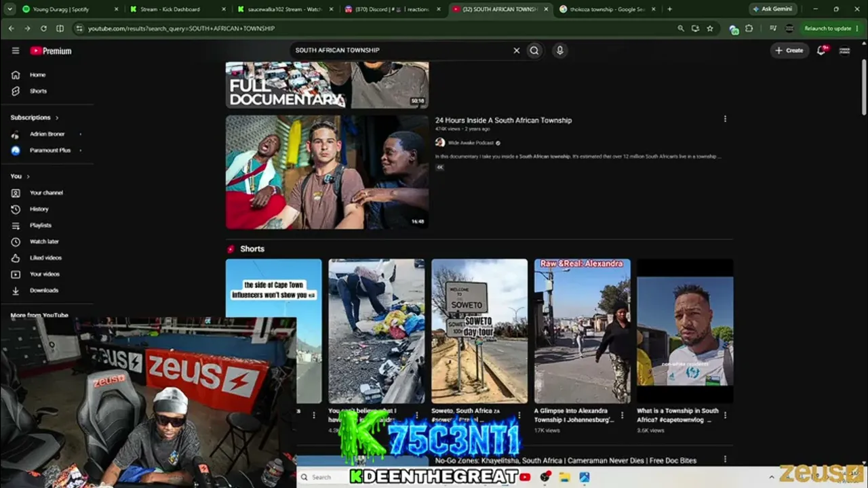Open File Explorer from the taskbar

564,477
